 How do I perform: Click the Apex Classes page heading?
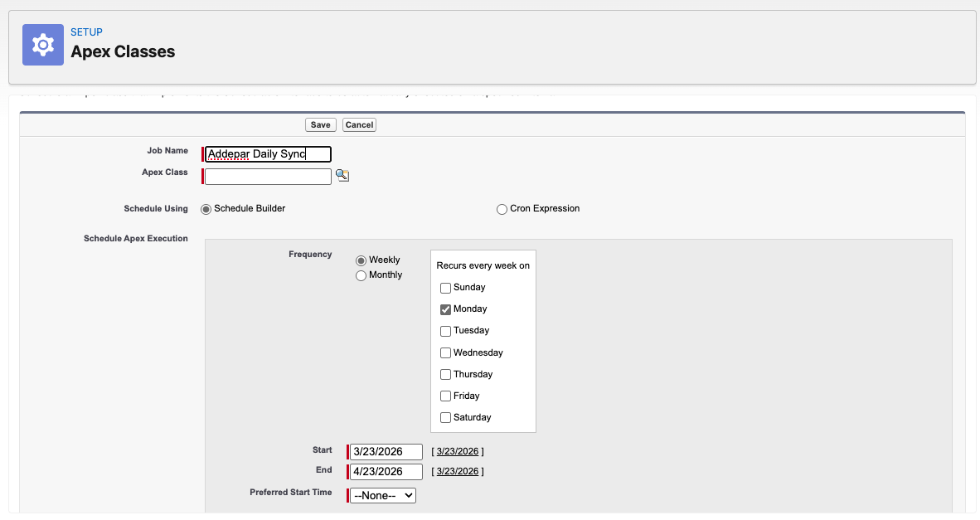coord(123,51)
